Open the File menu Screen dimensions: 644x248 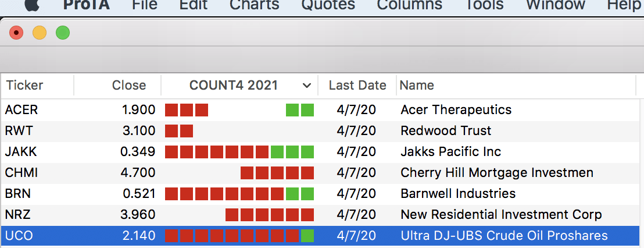tap(145, 4)
